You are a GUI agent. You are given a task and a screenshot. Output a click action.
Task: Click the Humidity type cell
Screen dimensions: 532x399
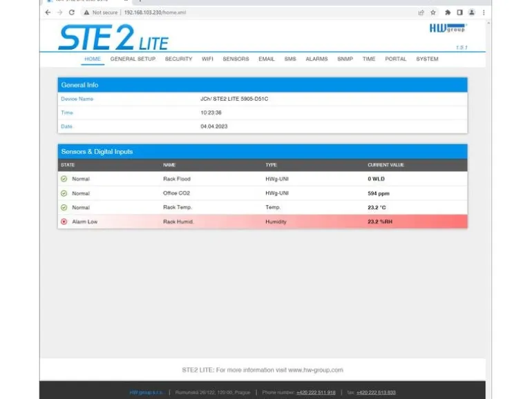click(276, 222)
